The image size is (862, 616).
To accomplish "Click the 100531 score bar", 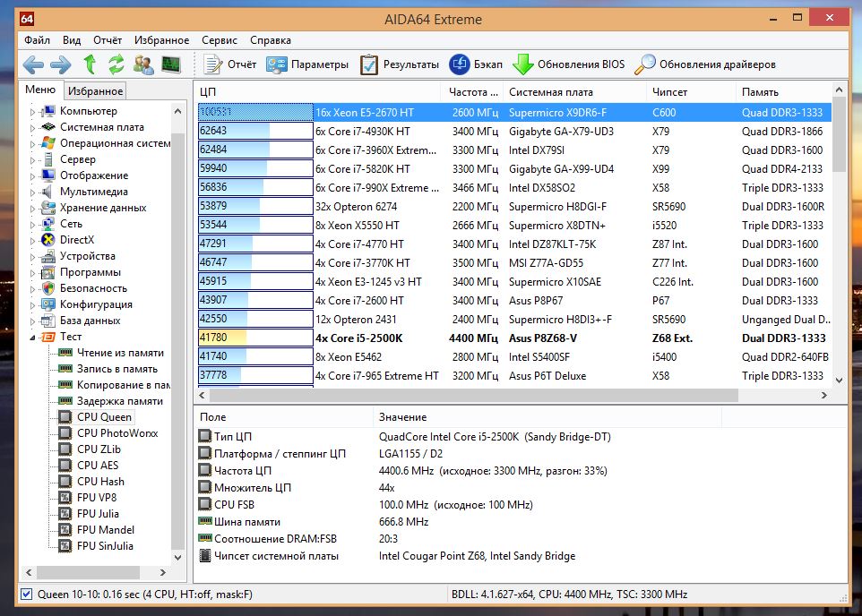I will coord(255,112).
